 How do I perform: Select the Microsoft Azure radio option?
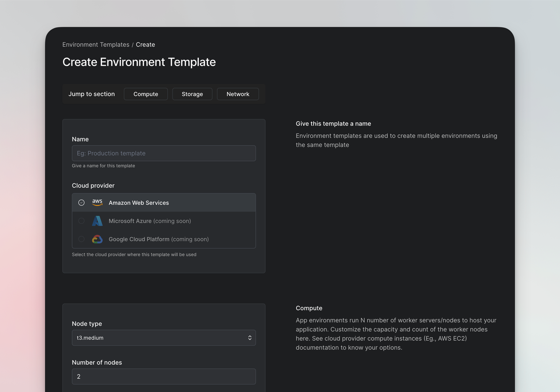tap(82, 221)
